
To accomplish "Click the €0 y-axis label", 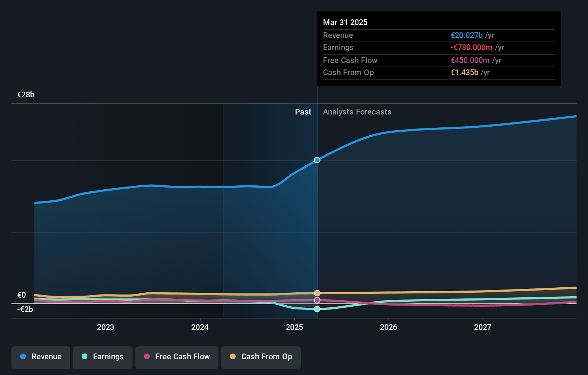I will coord(22,295).
